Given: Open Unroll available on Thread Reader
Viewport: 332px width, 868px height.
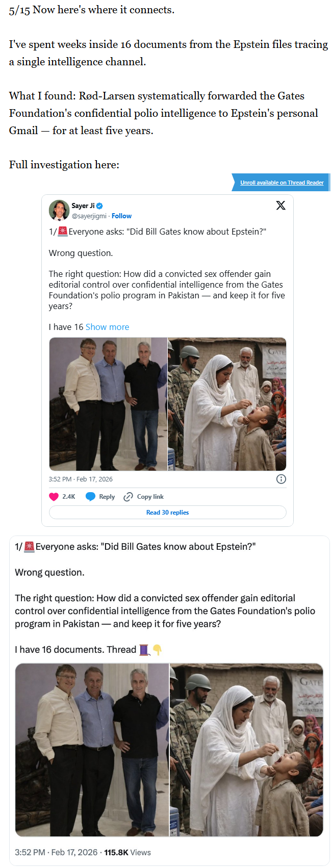Looking at the screenshot, I should pyautogui.click(x=282, y=183).
